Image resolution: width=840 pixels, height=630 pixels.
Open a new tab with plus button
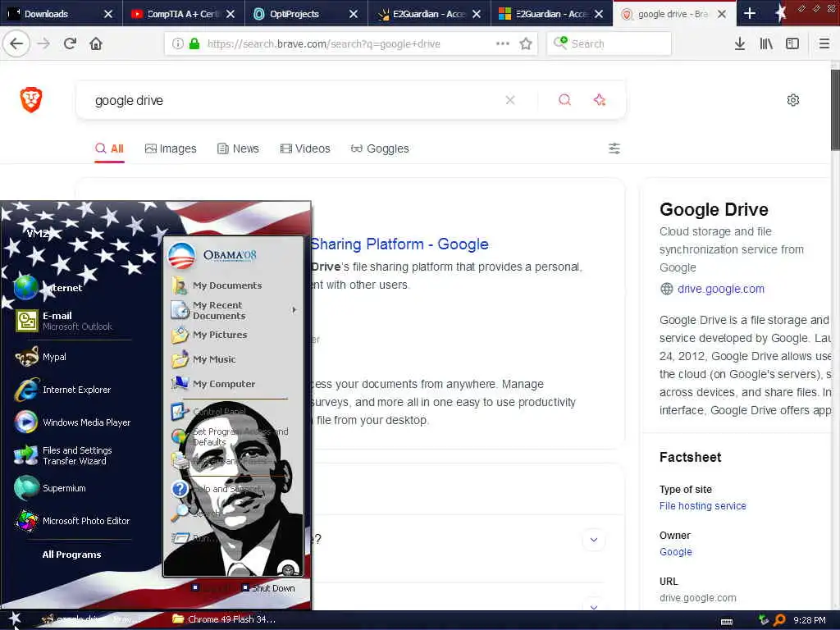pos(750,13)
